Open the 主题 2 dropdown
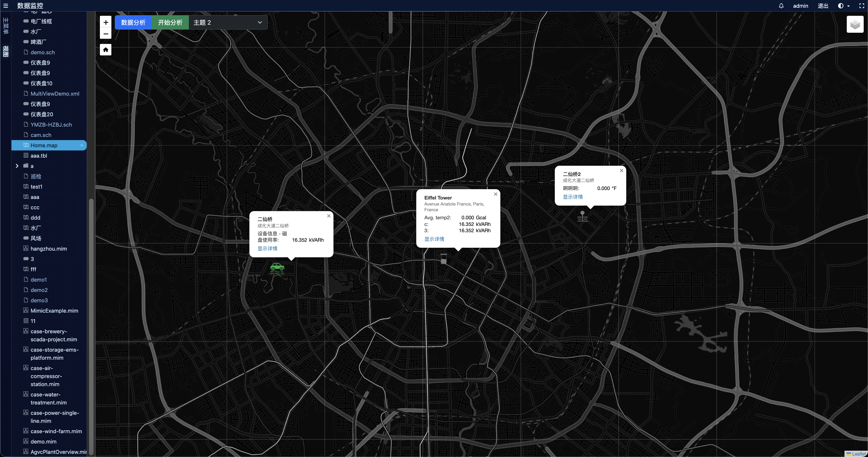 tap(228, 22)
